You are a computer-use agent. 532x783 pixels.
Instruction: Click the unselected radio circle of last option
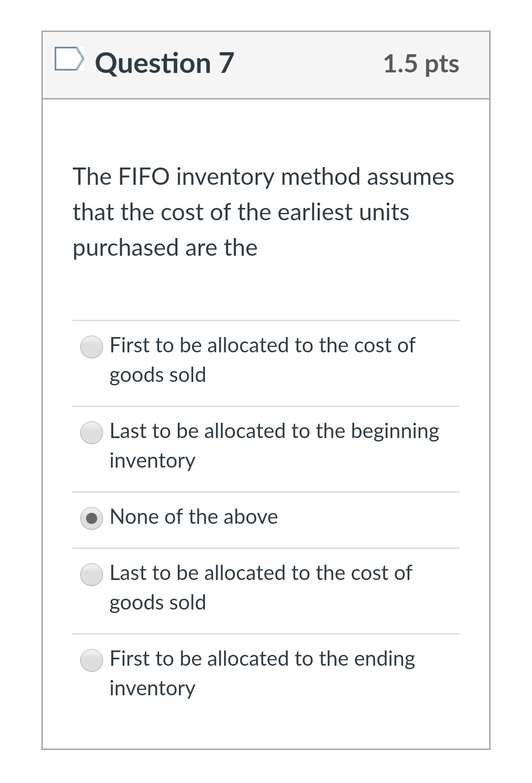92,660
